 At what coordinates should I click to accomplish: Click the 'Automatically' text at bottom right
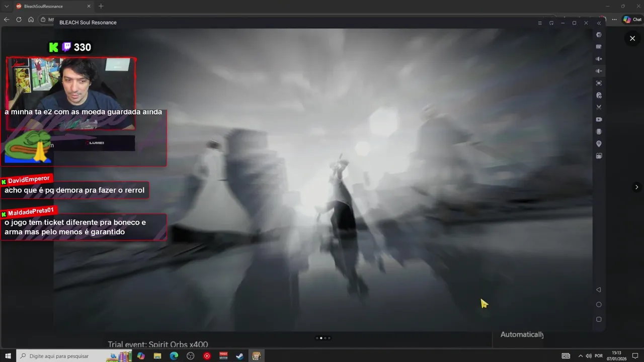coord(522,334)
